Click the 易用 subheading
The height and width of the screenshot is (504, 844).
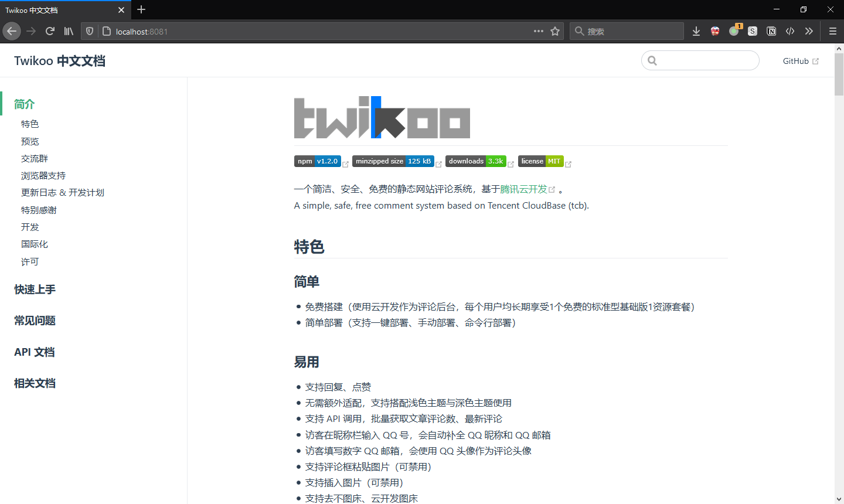click(307, 362)
